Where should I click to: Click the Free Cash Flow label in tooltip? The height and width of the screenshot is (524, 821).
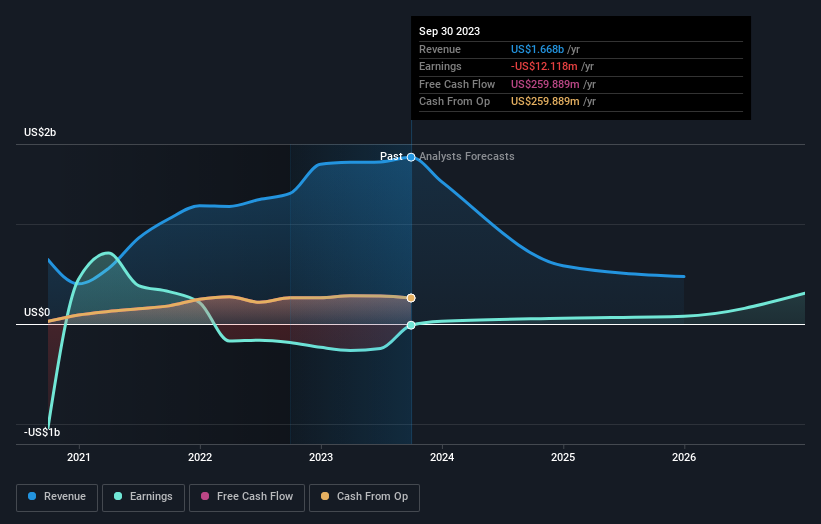pos(457,84)
